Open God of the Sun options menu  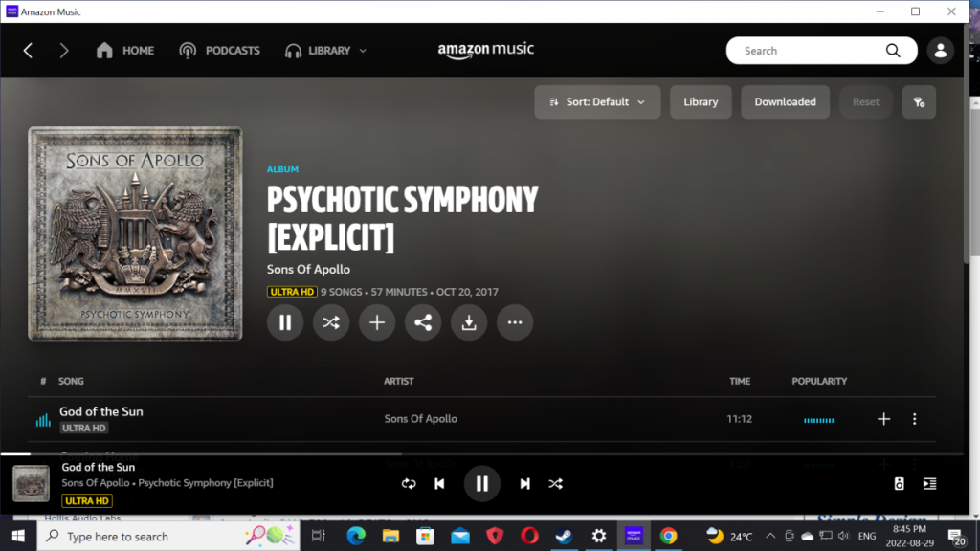pos(914,419)
